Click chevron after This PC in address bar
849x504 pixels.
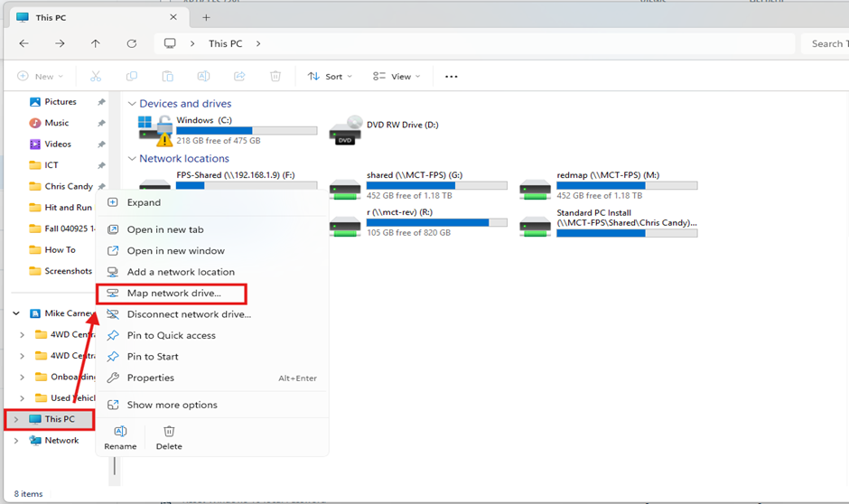pos(258,43)
